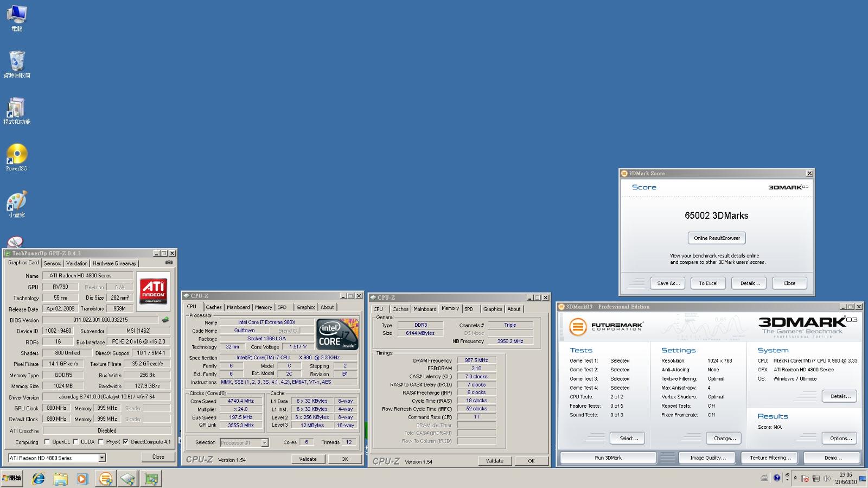
Task: Open Image Quality in 3DMark03
Action: click(707, 458)
